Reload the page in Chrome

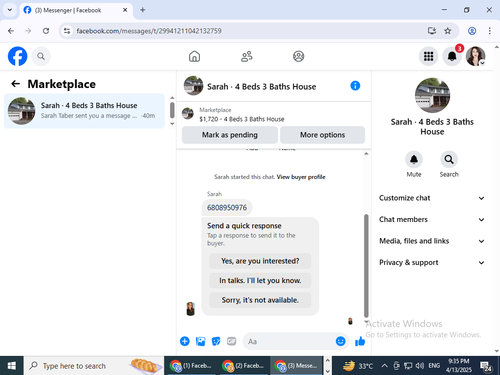coord(46,31)
